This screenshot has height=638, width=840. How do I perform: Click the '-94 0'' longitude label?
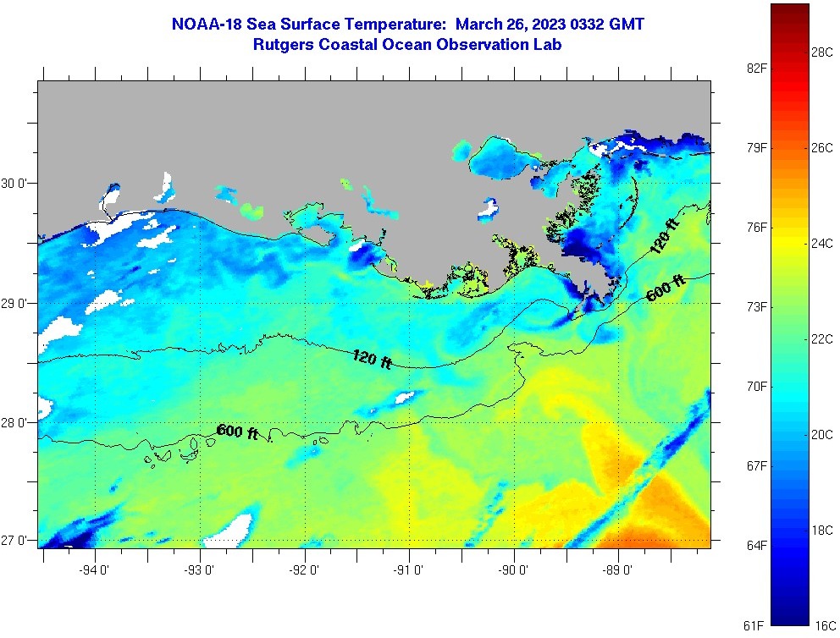(94, 570)
